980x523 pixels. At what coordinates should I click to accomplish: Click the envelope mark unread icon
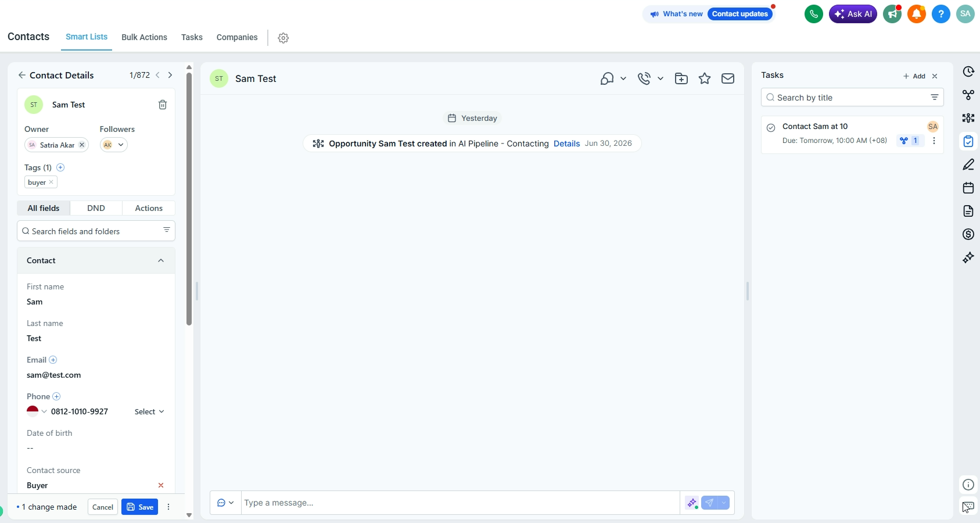pyautogui.click(x=728, y=78)
